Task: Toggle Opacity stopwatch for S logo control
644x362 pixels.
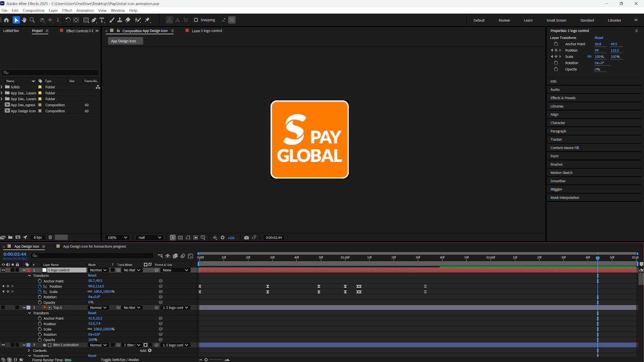Action: click(40, 302)
